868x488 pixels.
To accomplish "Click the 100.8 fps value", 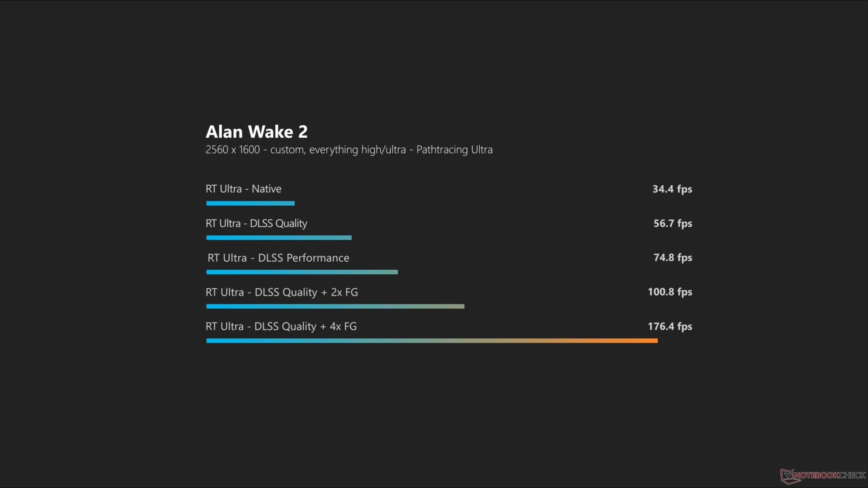I will [x=670, y=292].
